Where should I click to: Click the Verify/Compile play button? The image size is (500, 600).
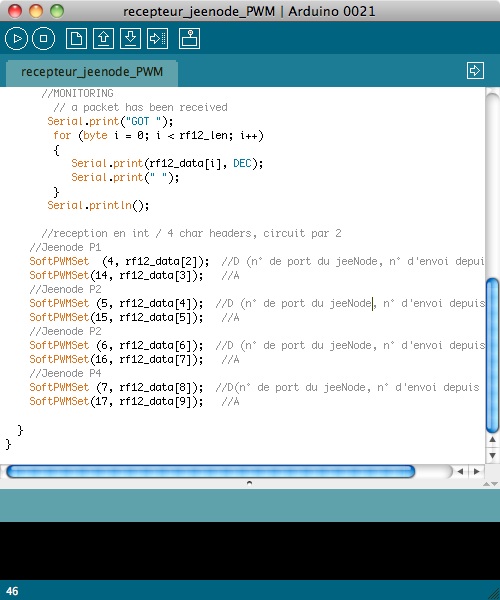point(16,38)
